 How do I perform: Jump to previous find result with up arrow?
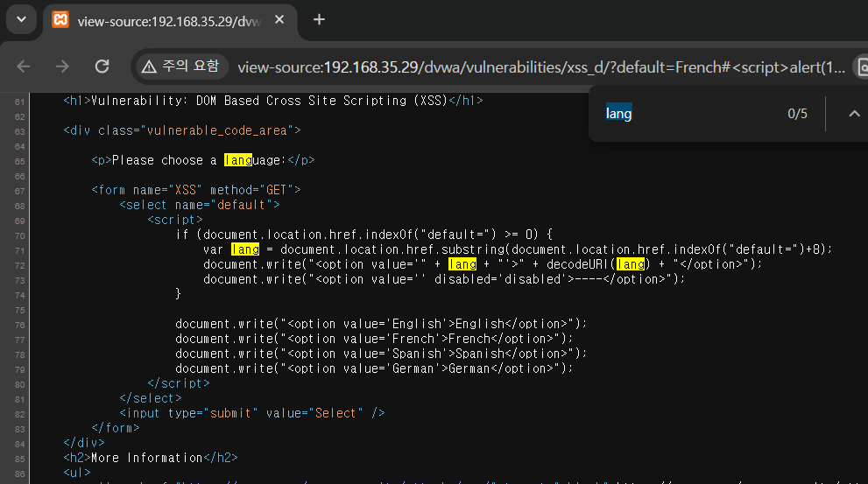click(854, 114)
